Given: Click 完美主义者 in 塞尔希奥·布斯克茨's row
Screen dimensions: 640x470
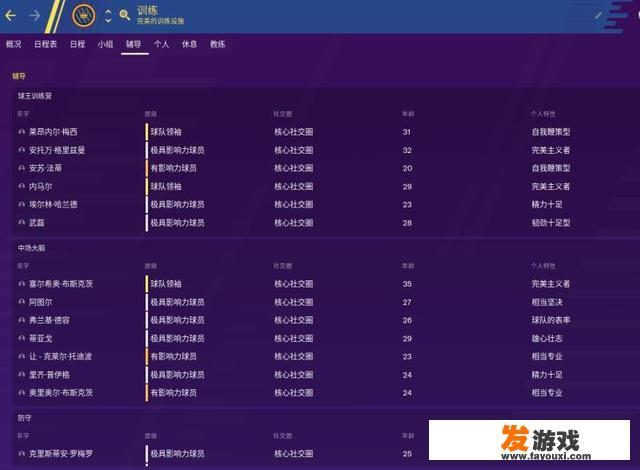Looking at the screenshot, I should click(x=551, y=284).
